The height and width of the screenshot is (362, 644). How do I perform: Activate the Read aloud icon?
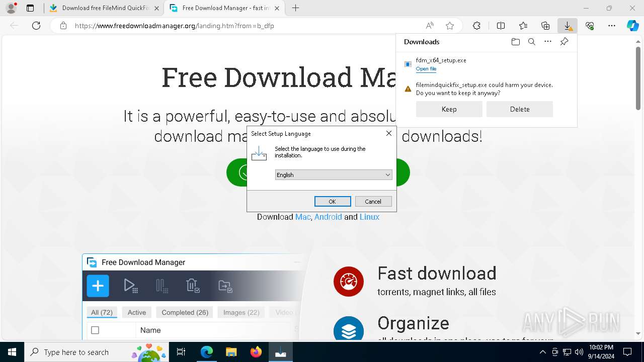[430, 26]
